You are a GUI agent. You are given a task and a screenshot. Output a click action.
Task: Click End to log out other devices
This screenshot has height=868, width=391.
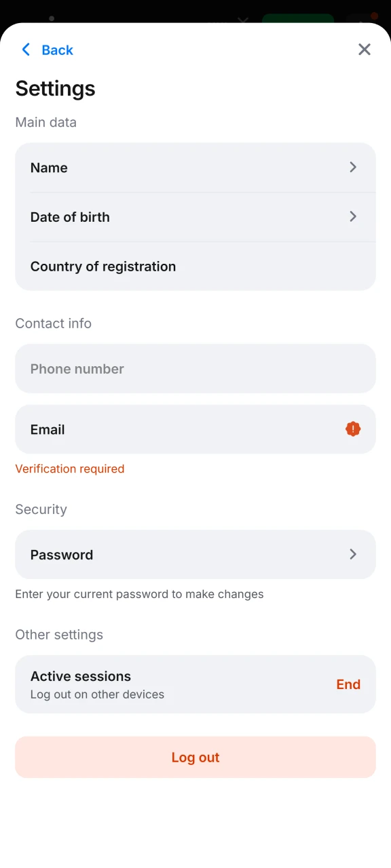(x=348, y=684)
